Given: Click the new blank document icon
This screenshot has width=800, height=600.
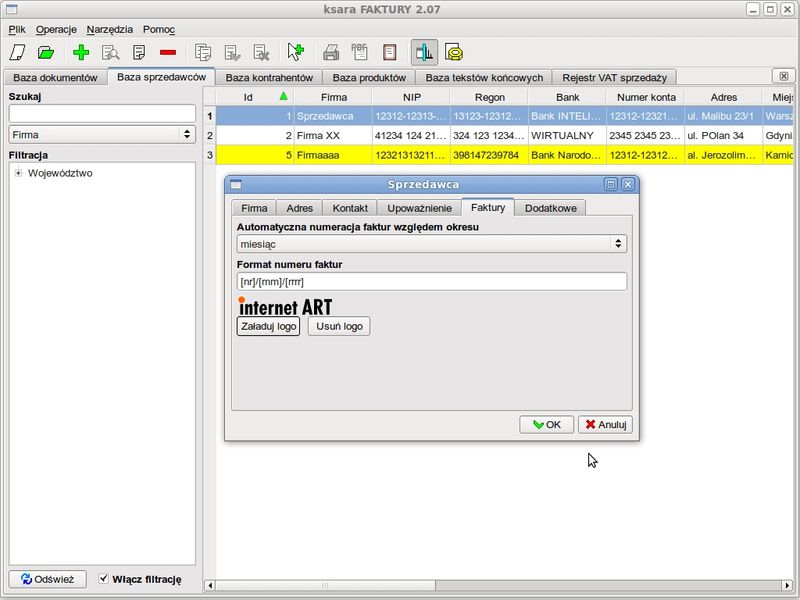Looking at the screenshot, I should (x=17, y=52).
